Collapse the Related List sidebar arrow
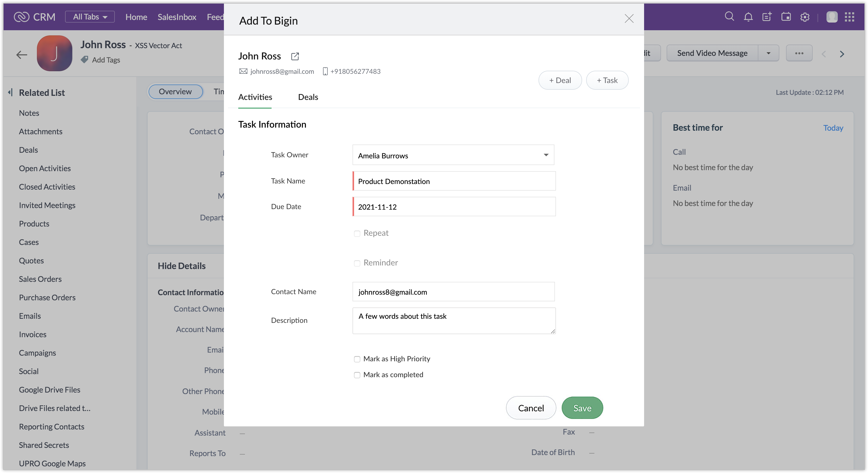Image resolution: width=868 pixels, height=473 pixels. coord(11,92)
